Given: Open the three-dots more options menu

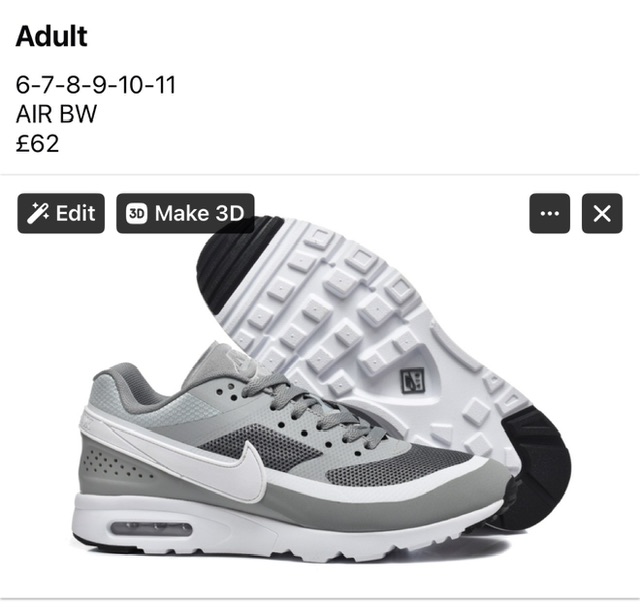Looking at the screenshot, I should [x=549, y=213].
